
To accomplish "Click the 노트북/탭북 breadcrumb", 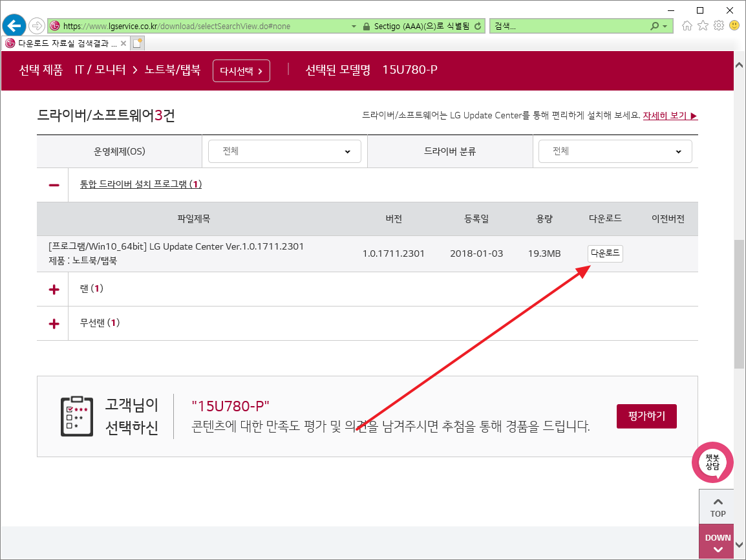I will coord(172,70).
